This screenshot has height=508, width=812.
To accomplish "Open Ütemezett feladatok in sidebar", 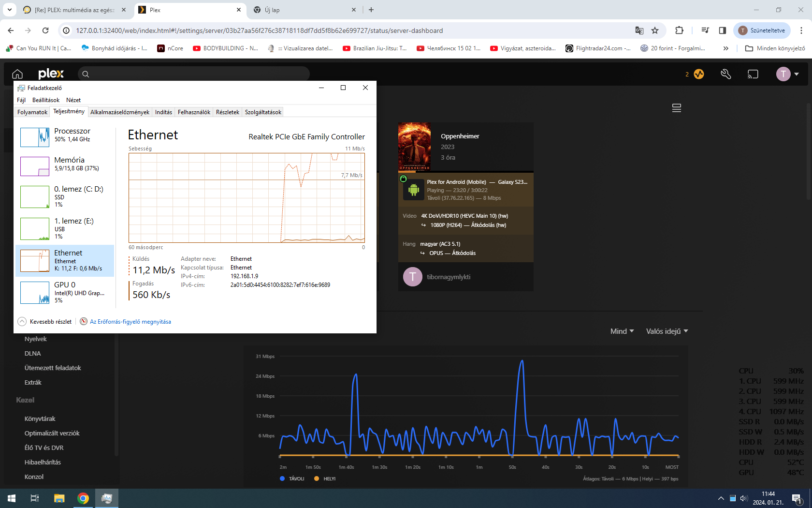I will [x=53, y=368].
